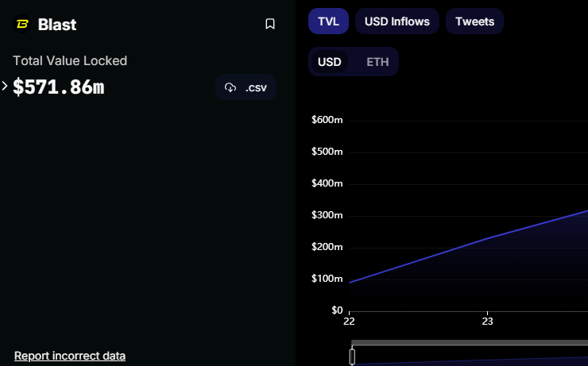The width and height of the screenshot is (588, 366).
Task: Open the Report incorrect data link
Action: (70, 356)
